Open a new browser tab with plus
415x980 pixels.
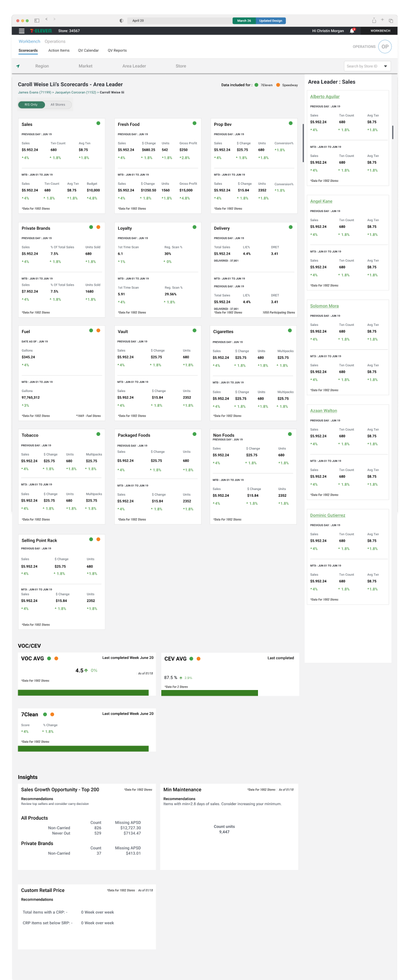coord(382,20)
